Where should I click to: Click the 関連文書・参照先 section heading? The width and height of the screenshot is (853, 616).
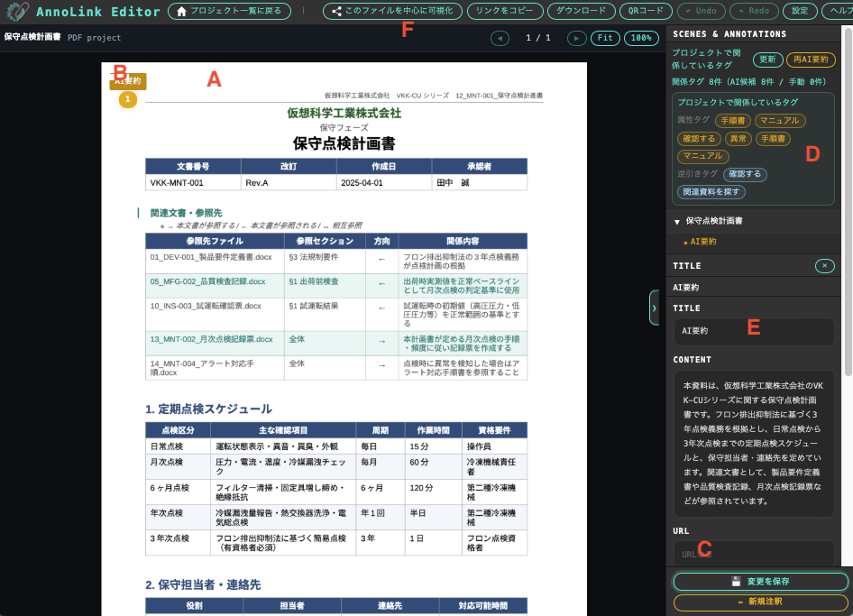click(186, 214)
